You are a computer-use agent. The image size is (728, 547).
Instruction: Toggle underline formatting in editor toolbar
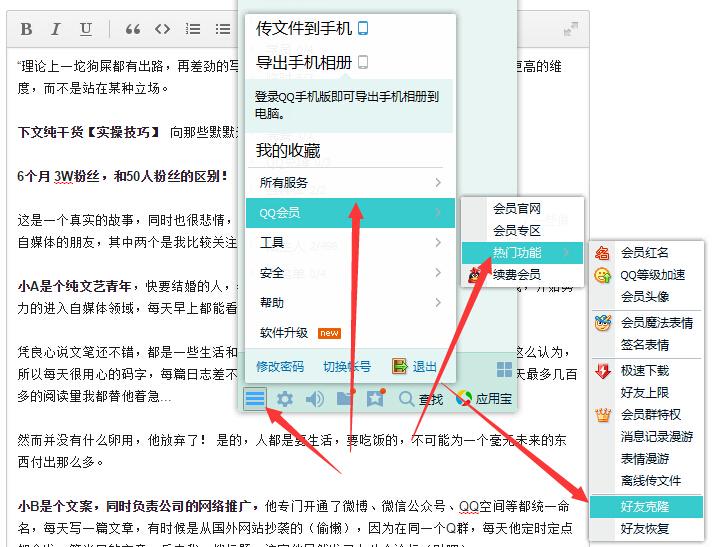click(x=85, y=29)
